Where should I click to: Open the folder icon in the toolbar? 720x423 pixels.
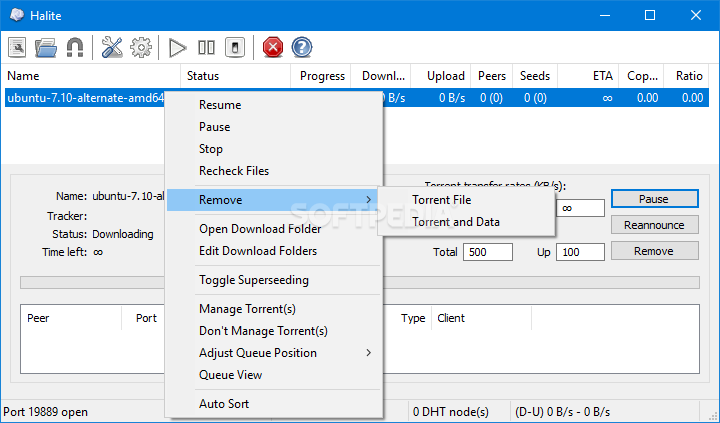(46, 47)
